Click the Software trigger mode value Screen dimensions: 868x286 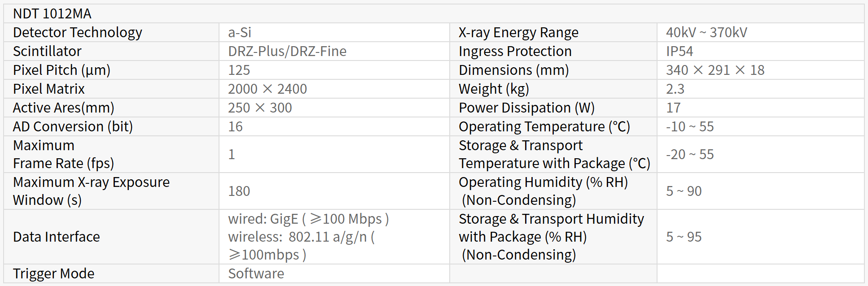tap(256, 274)
